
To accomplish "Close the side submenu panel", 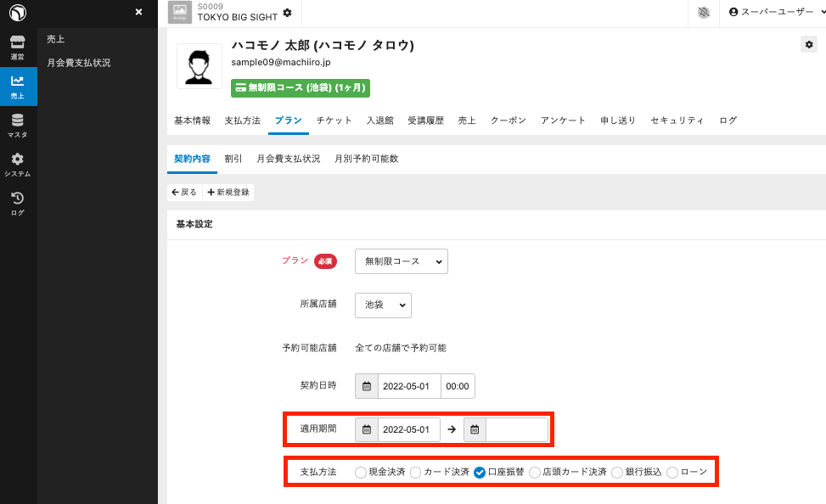I will 138,12.
